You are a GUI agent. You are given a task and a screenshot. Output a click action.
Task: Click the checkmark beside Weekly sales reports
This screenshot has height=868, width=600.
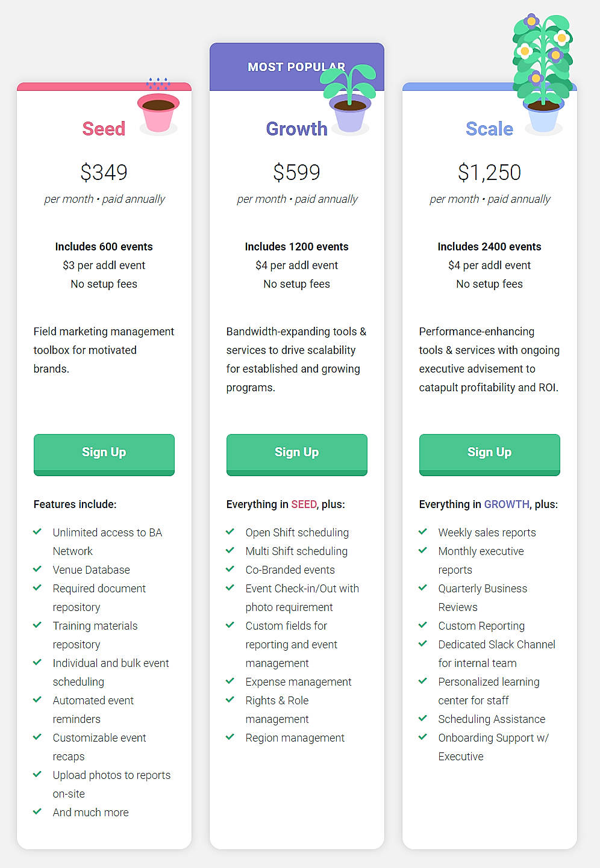pos(423,532)
